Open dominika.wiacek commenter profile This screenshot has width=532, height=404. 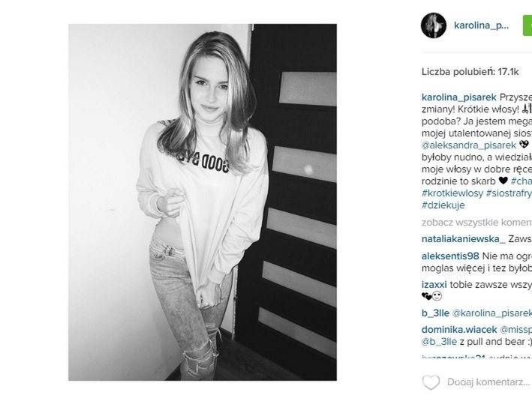point(459,330)
